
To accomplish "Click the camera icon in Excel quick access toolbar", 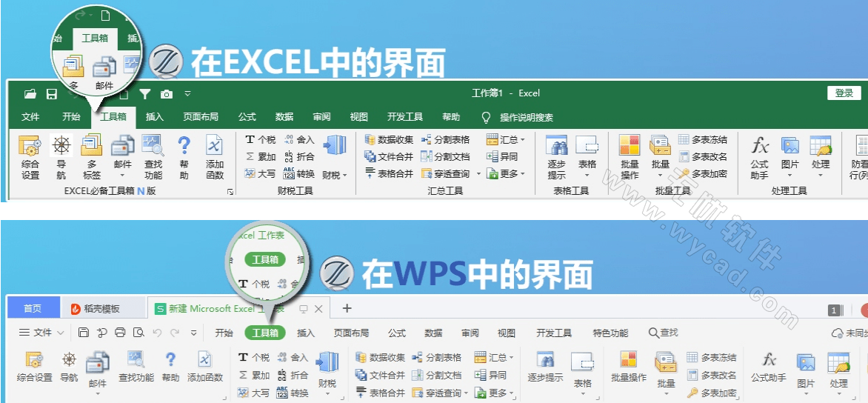I will [167, 94].
